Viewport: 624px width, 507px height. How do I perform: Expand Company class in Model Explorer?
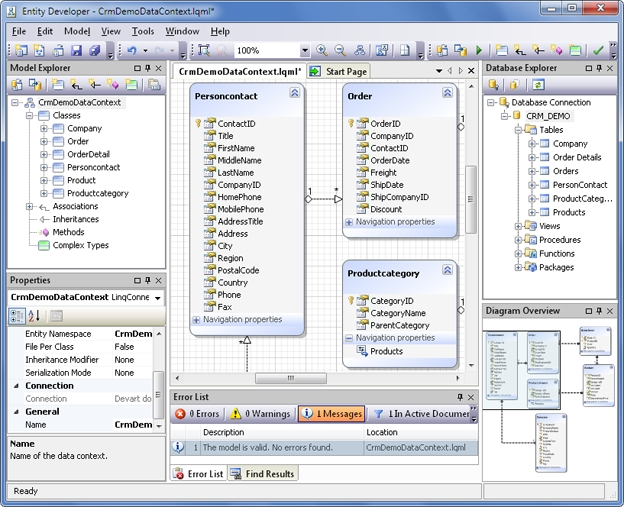click(44, 129)
